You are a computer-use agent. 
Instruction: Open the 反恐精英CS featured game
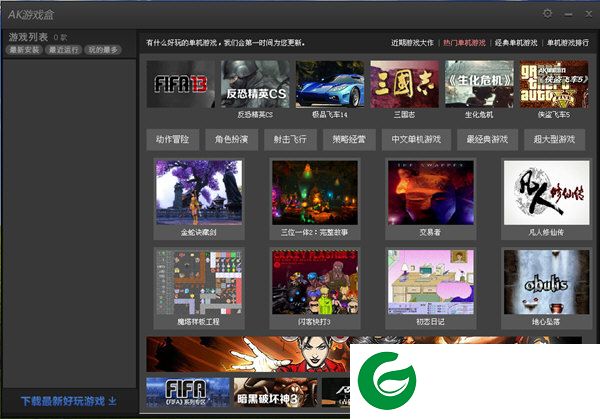(x=255, y=84)
